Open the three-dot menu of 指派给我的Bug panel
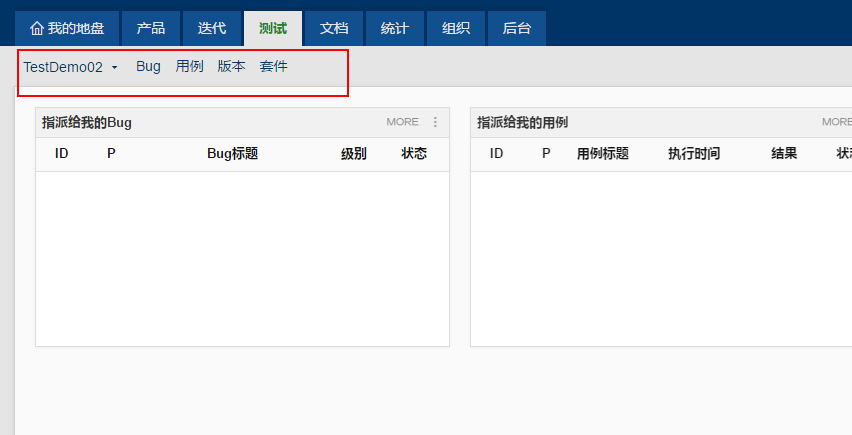This screenshot has width=852, height=435. click(x=435, y=122)
